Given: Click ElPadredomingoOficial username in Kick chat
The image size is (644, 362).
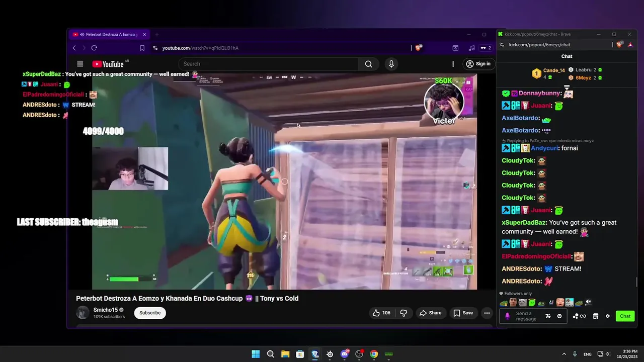Looking at the screenshot, I should (536, 256).
